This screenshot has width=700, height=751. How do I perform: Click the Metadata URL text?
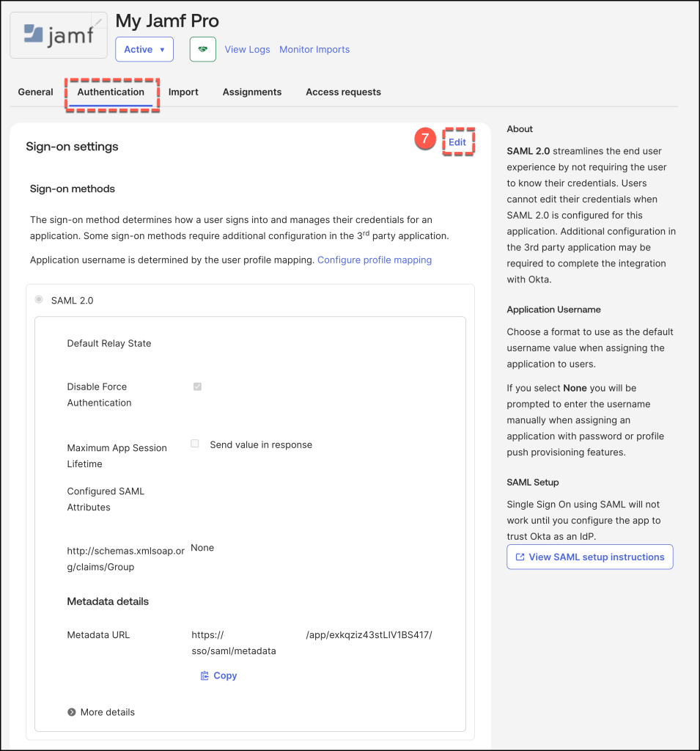click(x=312, y=642)
